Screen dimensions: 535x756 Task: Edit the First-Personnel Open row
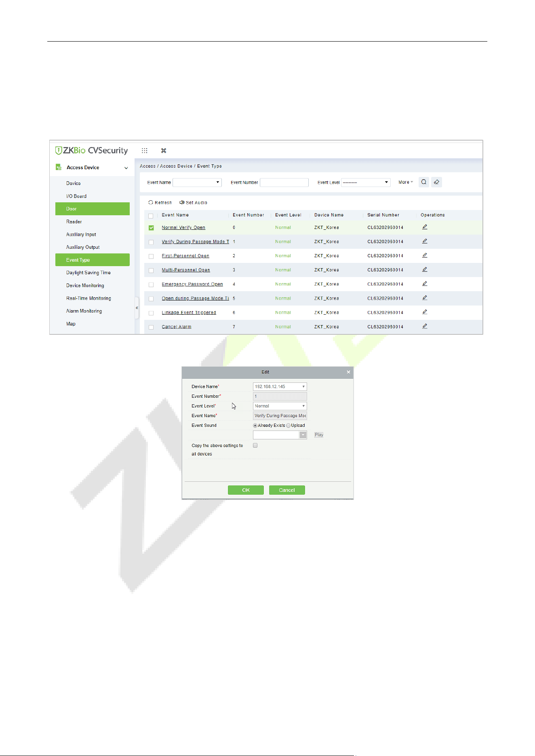425,255
